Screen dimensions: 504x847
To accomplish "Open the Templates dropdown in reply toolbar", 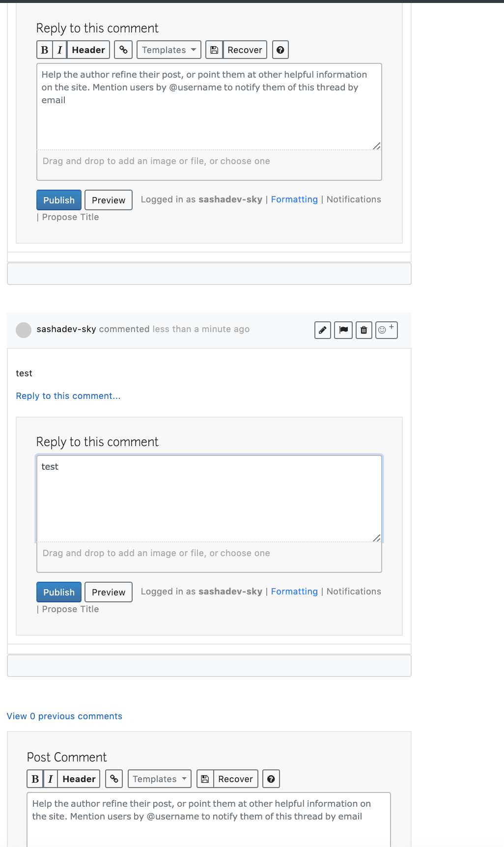I will click(x=168, y=50).
